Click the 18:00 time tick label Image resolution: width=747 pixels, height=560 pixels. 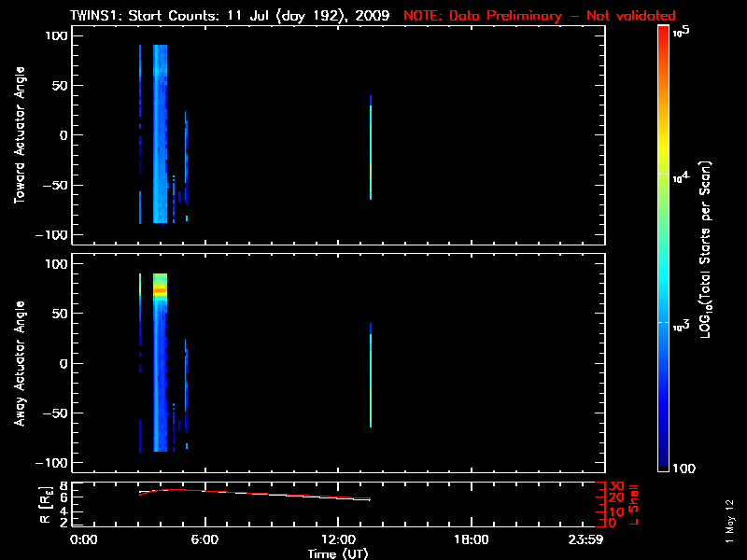470,540
